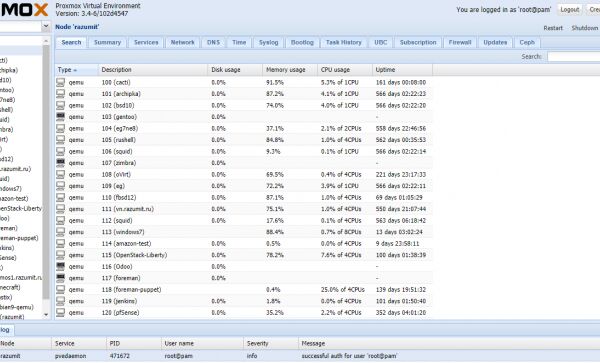Click the VM icon for 119 (jenkins)
The height and width of the screenshot is (363, 600).
pyautogui.click(x=60, y=301)
